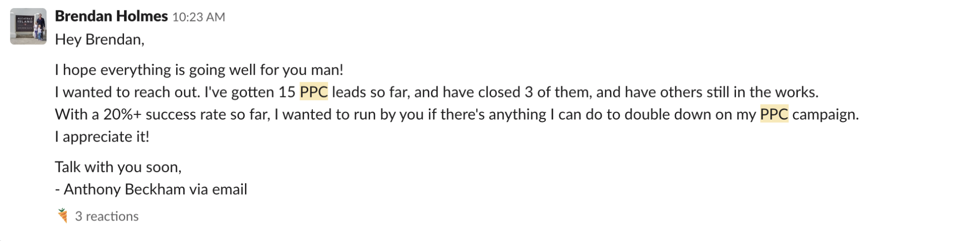Click the "I hope everything is going well" line
This screenshot has width=980, height=241.
199,69
